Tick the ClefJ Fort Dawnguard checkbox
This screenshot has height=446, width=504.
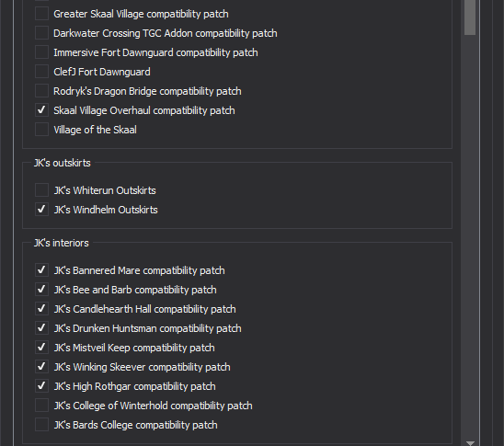[41, 72]
